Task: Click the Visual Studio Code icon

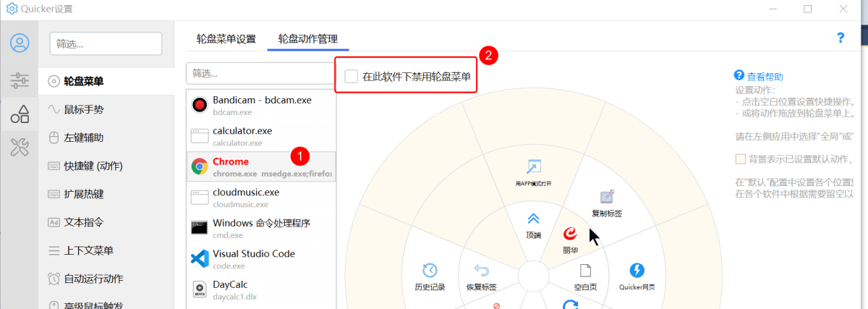Action: [x=200, y=259]
